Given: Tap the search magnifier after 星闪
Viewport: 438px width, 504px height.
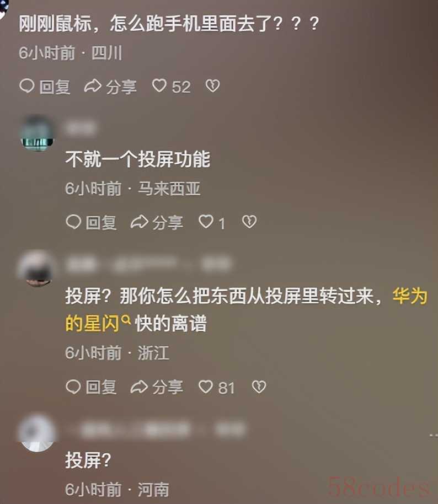Looking at the screenshot, I should 126,319.
